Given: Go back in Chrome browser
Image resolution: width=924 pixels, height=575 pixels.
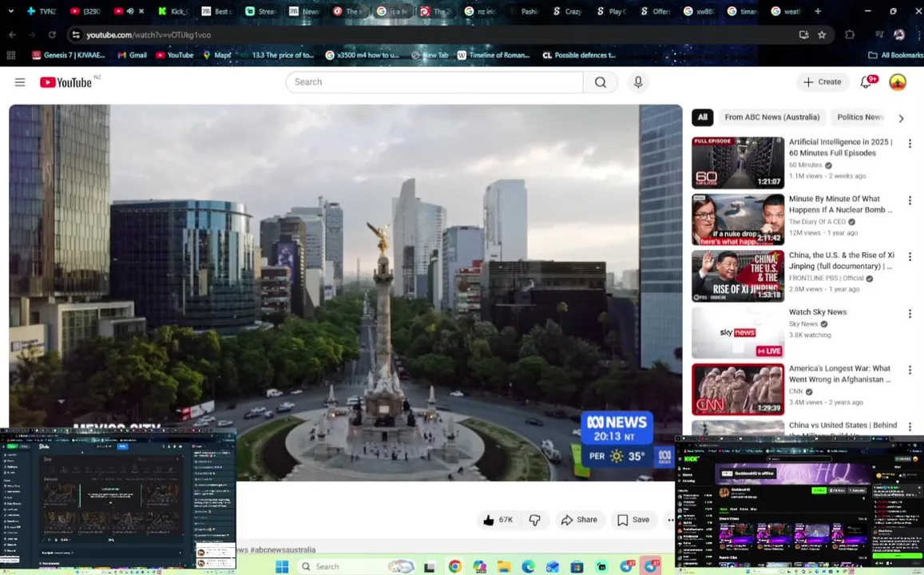Looking at the screenshot, I should [x=12, y=35].
